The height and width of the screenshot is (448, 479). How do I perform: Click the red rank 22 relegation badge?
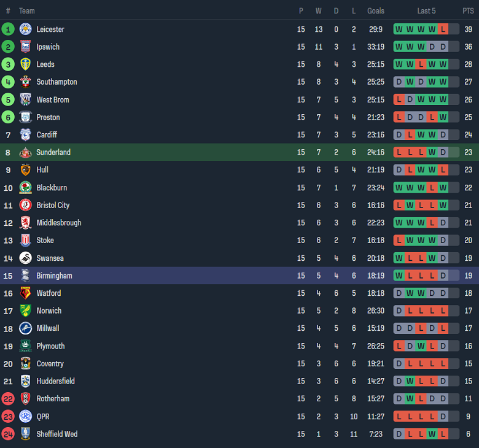(8, 399)
